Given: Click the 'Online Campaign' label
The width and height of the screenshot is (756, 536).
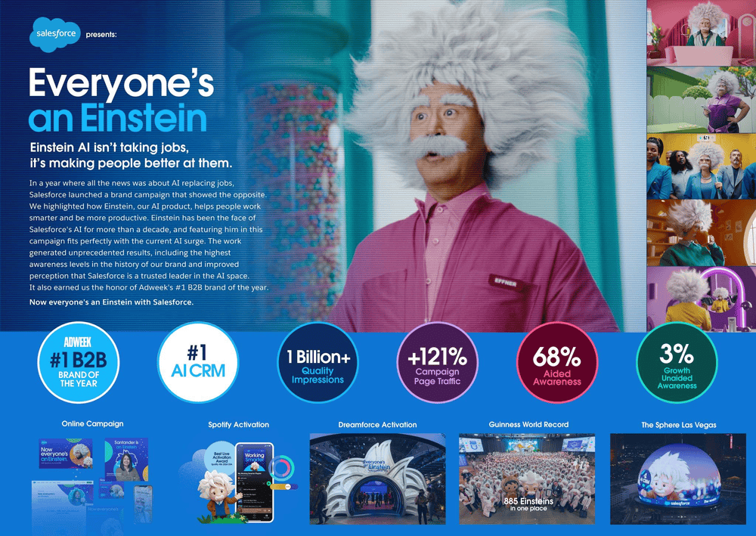Looking at the screenshot, I should coord(92,423).
